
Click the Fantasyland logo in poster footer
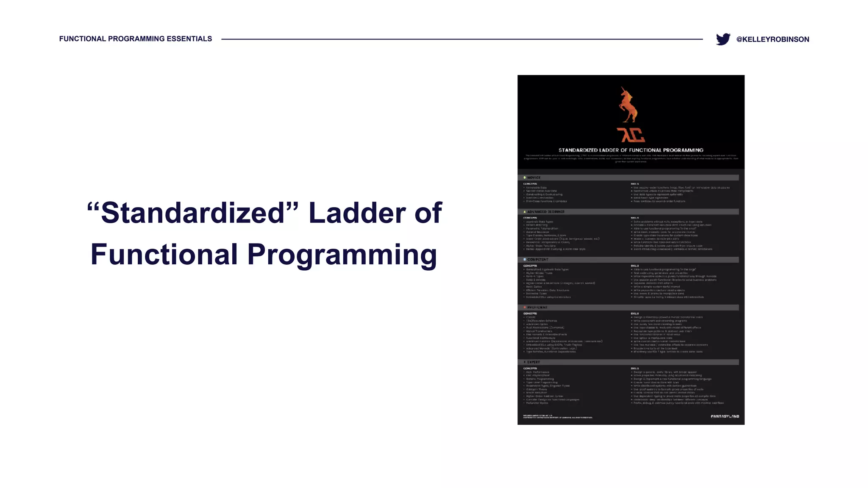[725, 416]
